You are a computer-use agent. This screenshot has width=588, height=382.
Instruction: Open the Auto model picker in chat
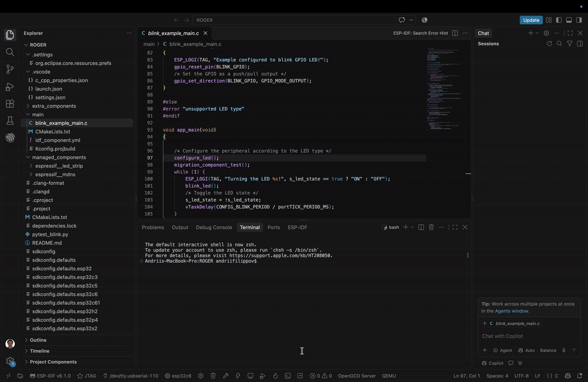point(526,350)
